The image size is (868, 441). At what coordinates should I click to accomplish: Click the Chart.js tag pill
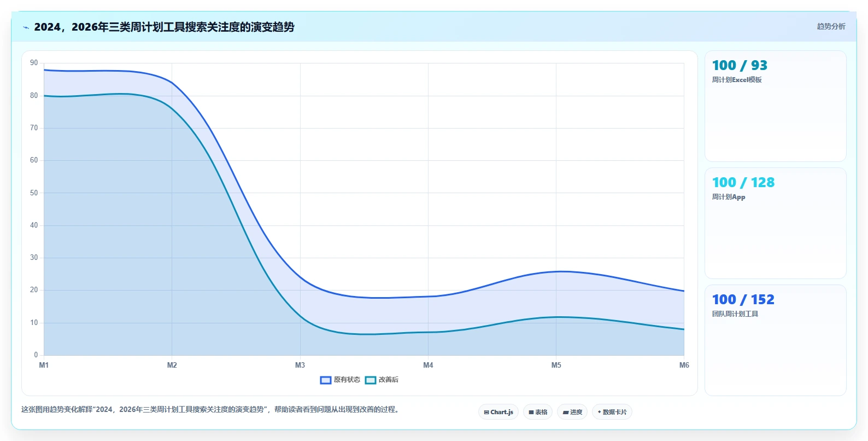[498, 412]
